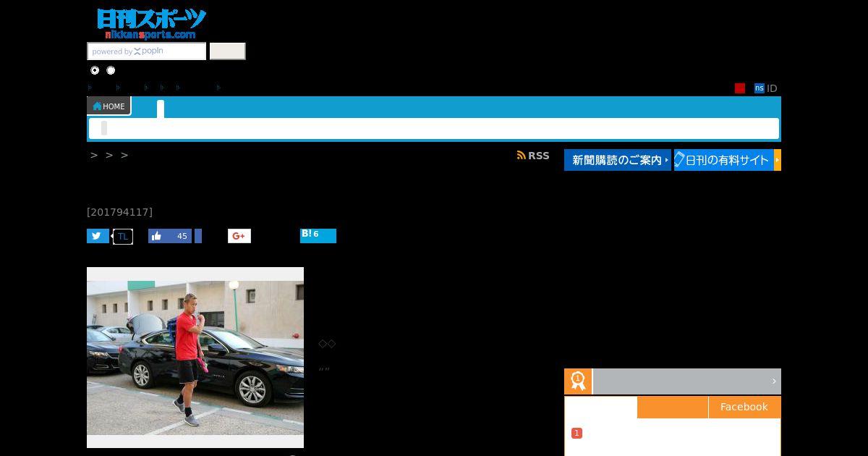Select the second search-scope radio button

tap(111, 70)
